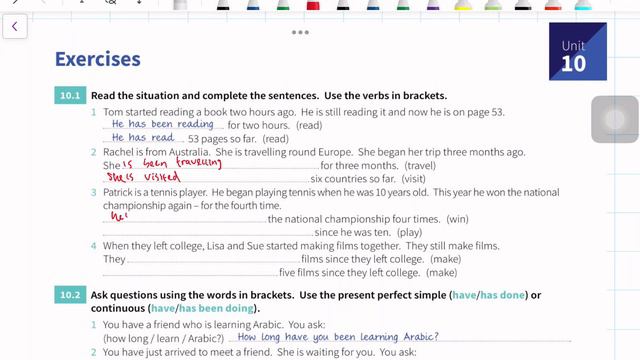
Task: Click the handwritten 'He has read' answer
Action: 143,138
